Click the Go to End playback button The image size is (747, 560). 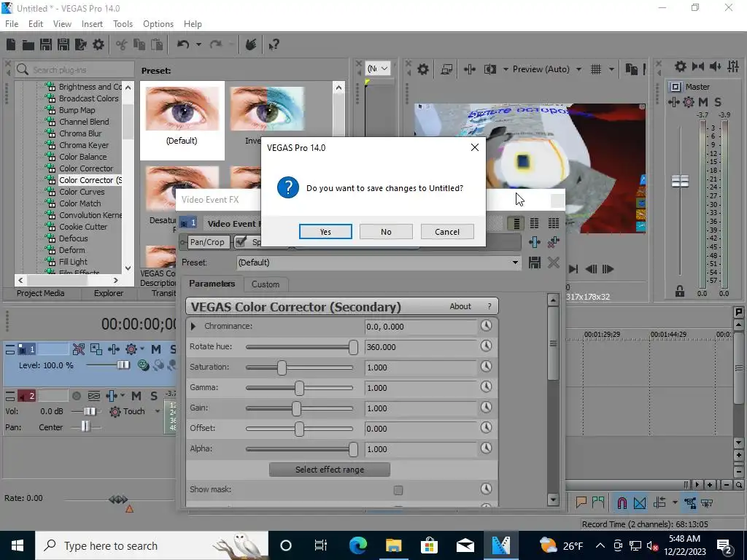tap(573, 269)
